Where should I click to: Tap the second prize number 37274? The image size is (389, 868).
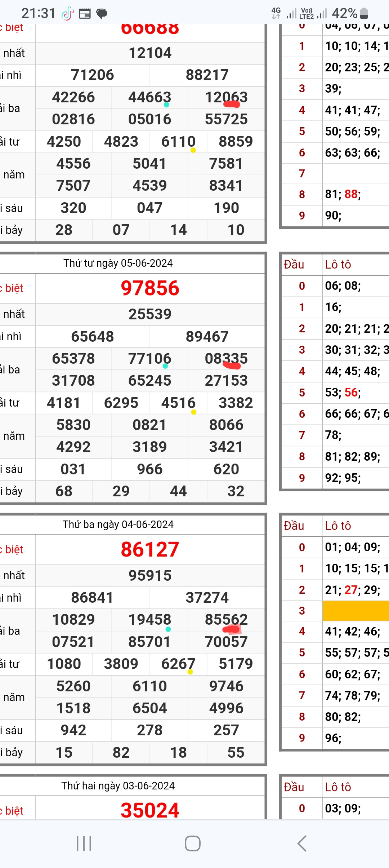coord(207,598)
